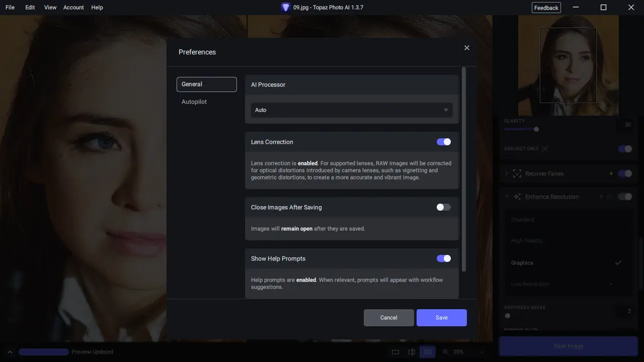The height and width of the screenshot is (362, 644).
Task: Minimize the Topaz Photo AI window
Action: tap(576, 8)
